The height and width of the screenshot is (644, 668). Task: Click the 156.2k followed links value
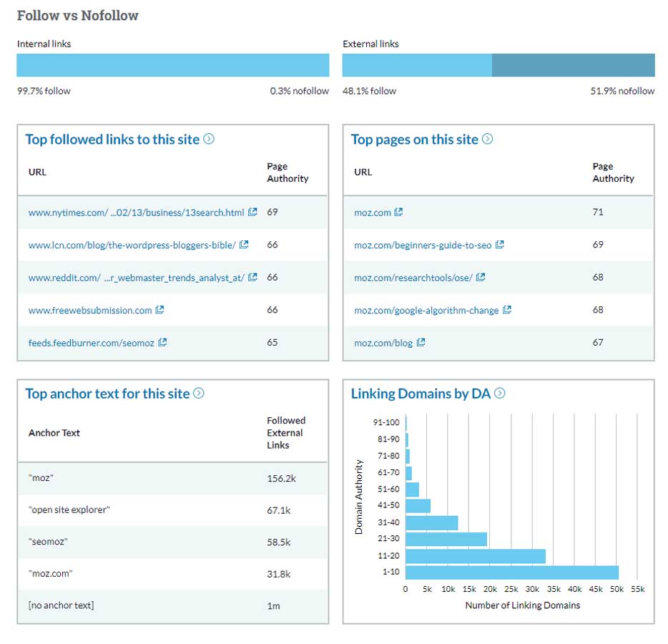[281, 478]
